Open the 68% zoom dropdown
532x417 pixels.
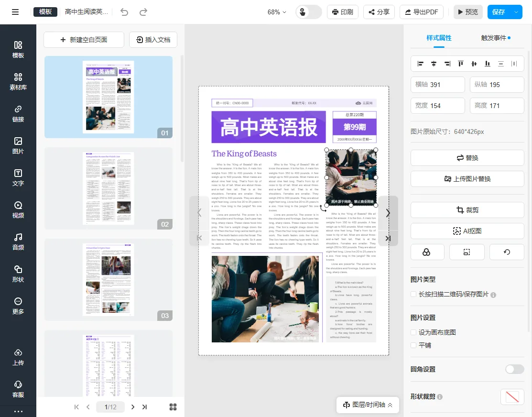277,12
